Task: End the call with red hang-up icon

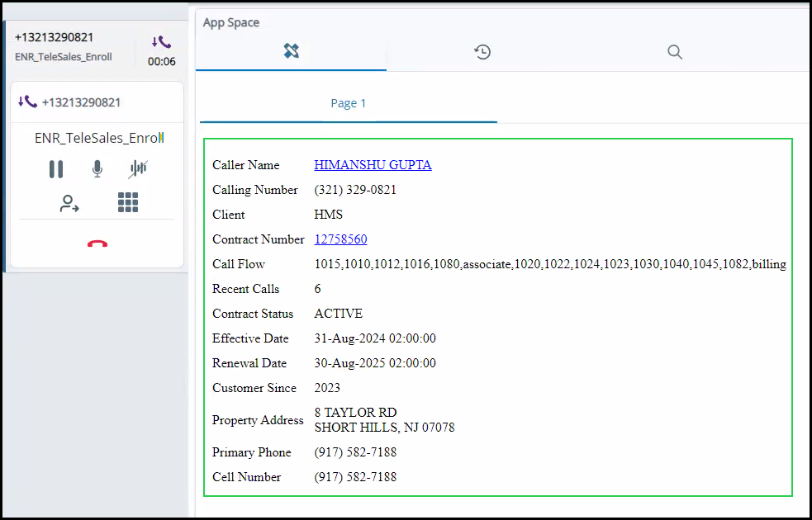Action: point(97,243)
